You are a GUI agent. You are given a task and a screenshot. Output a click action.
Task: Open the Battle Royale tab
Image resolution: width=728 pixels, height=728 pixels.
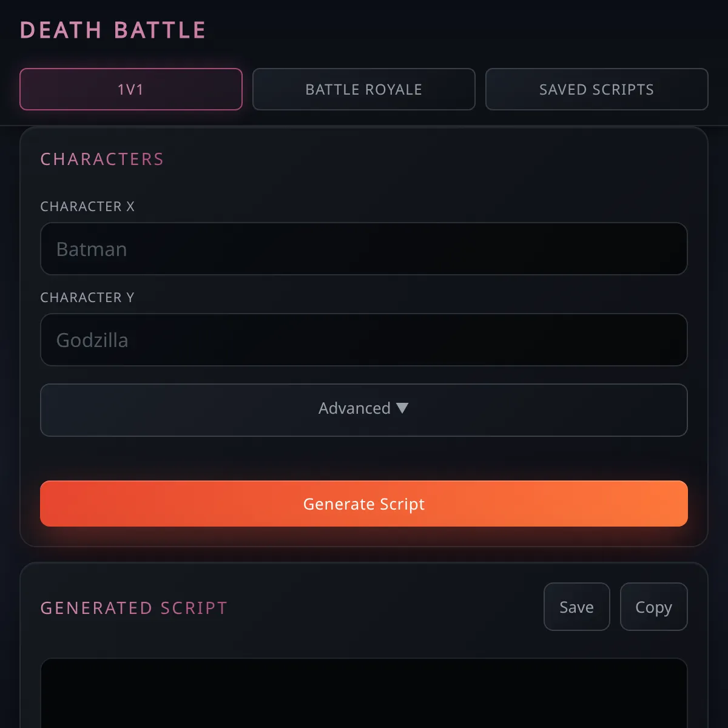pyautogui.click(x=363, y=89)
